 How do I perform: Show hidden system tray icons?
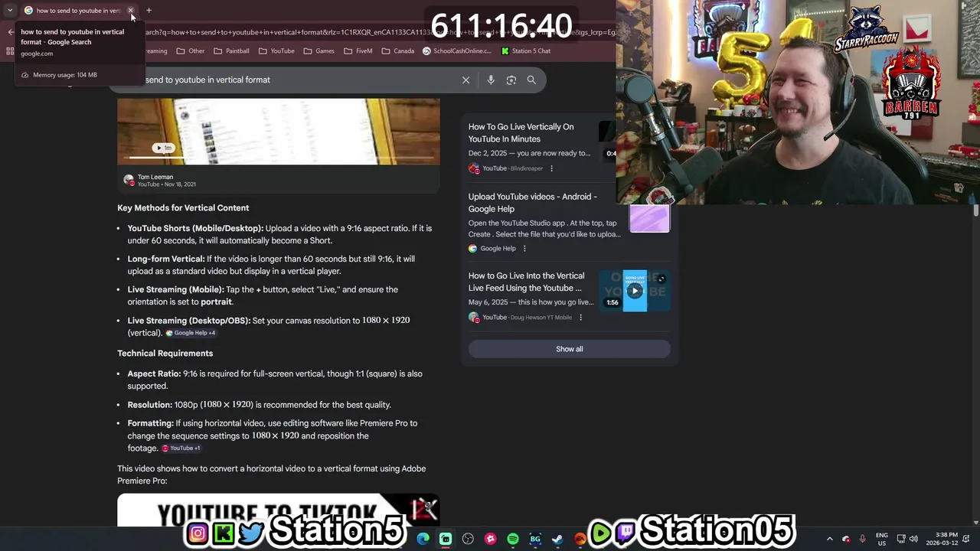tap(829, 539)
